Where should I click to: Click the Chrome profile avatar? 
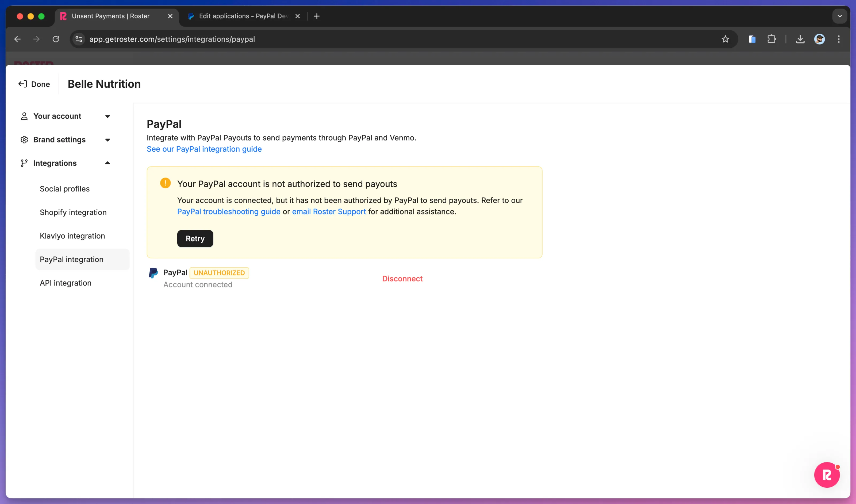(x=819, y=39)
